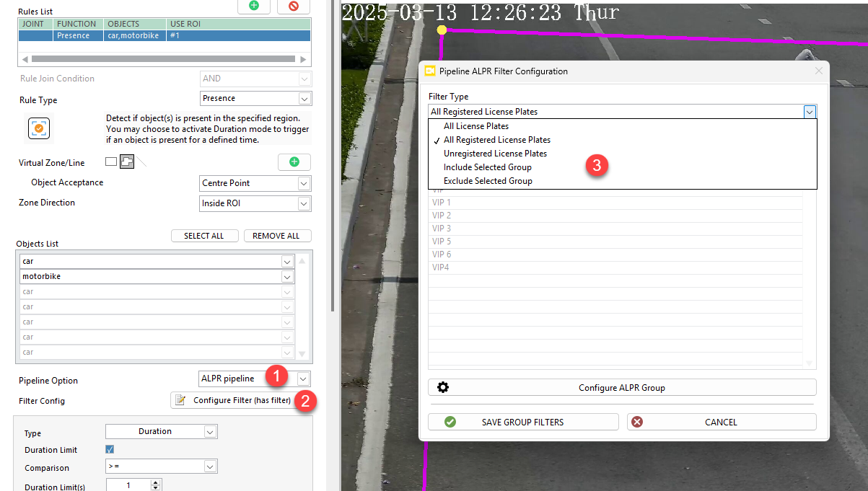
Task: Select the virtual line drawing tool
Action: 142,162
